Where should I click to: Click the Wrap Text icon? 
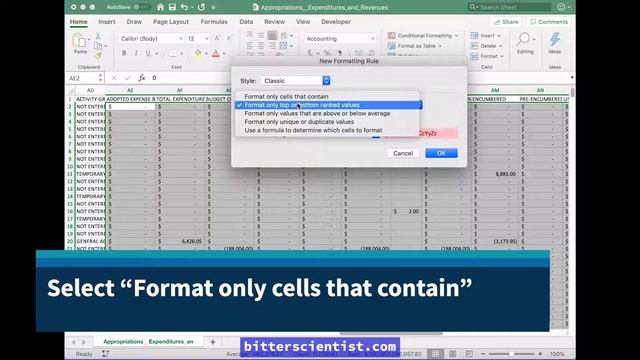284,36
